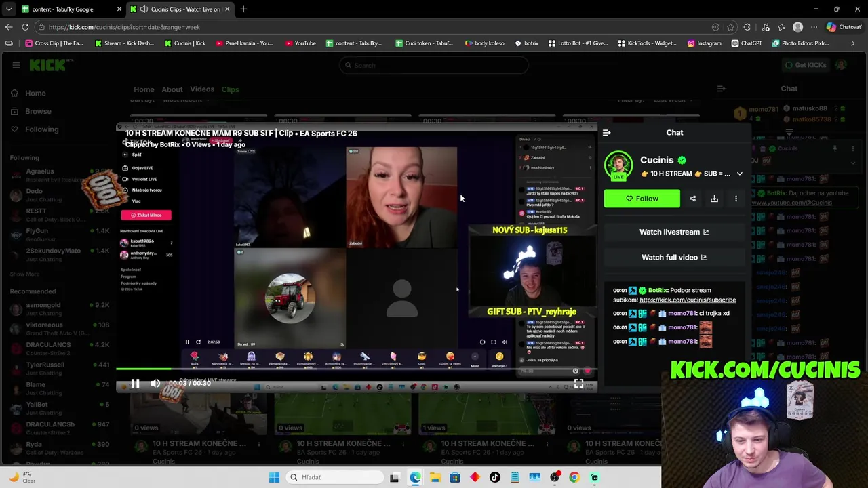Open options for the first clip card
Viewport: 868px width, 488px height.
click(x=258, y=443)
